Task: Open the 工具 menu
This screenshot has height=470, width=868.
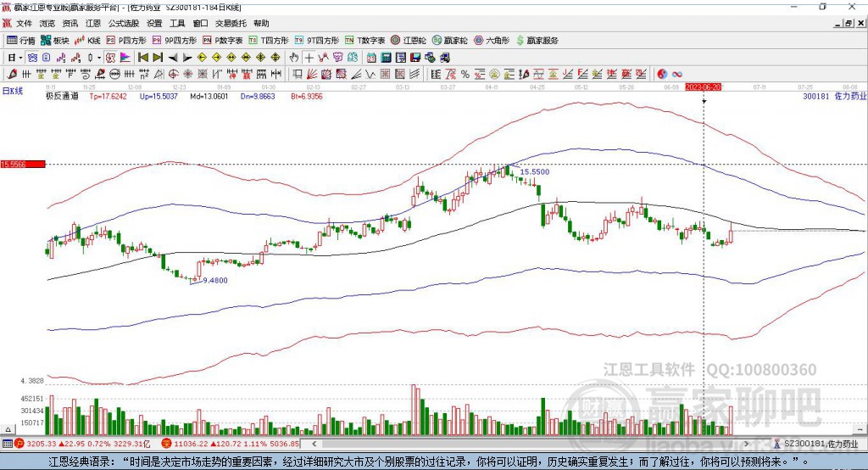Action: (177, 23)
